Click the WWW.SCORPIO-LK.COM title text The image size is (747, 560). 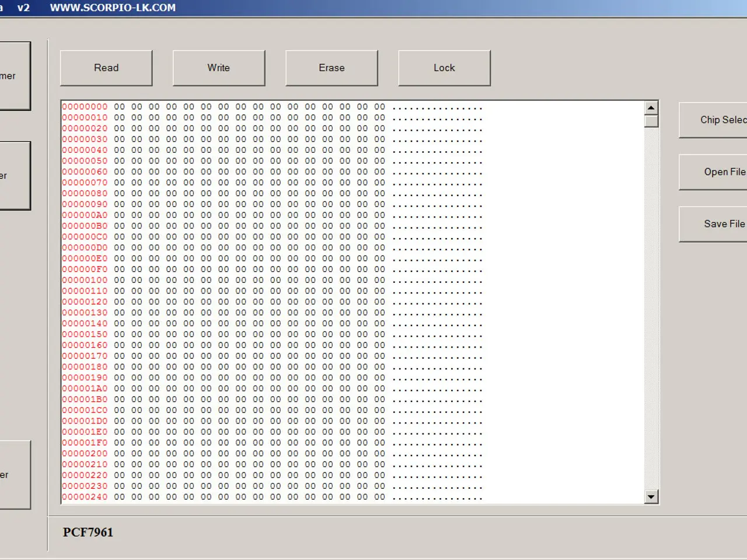113,8
